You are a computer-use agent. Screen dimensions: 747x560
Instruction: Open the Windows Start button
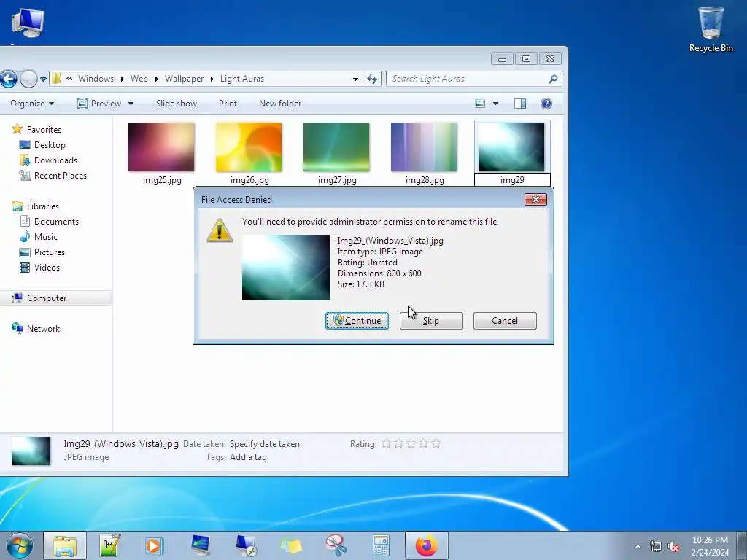click(x=20, y=545)
